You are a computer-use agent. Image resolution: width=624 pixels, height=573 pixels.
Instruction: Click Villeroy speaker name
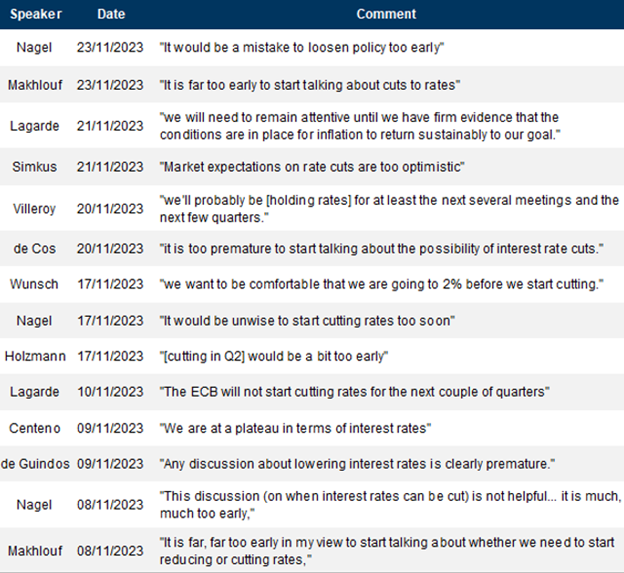(34, 209)
